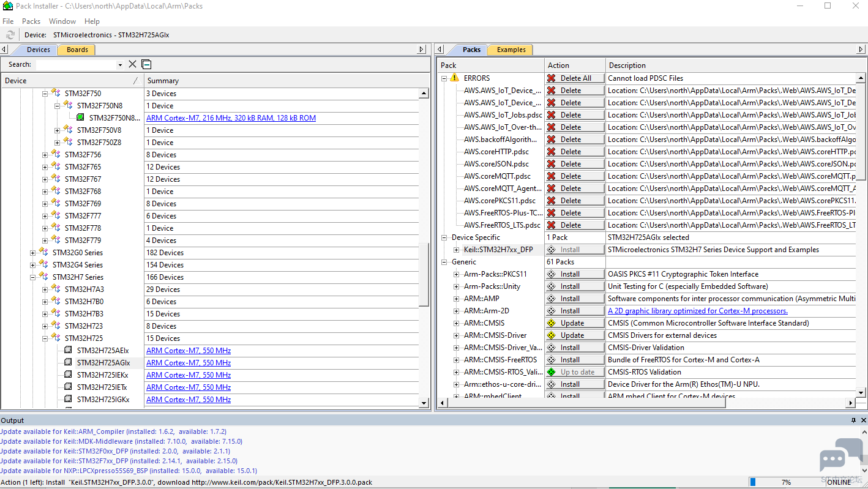Switch to the Examples tab
Image resolution: width=868 pixels, height=489 pixels.
click(511, 50)
